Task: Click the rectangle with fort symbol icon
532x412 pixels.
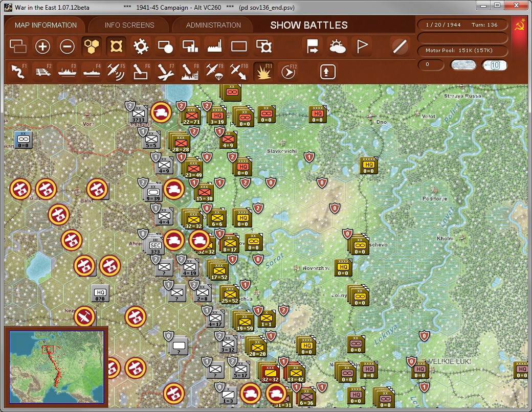Action: [x=263, y=47]
